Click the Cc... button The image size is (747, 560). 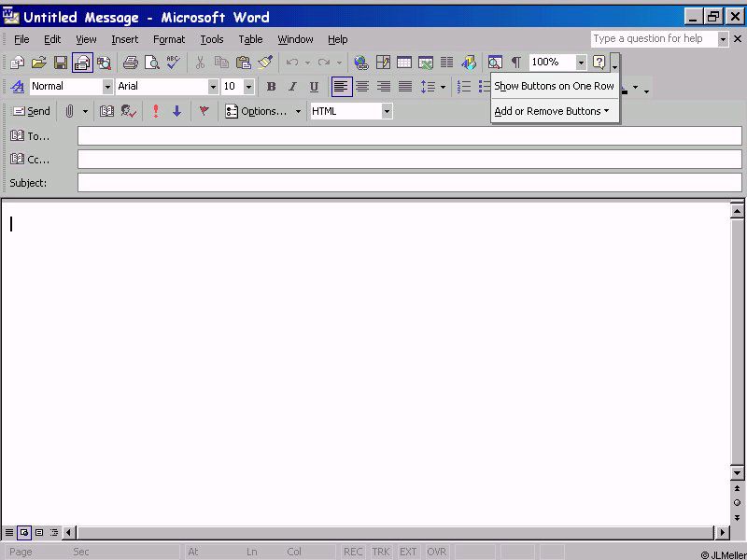pyautogui.click(x=30, y=160)
